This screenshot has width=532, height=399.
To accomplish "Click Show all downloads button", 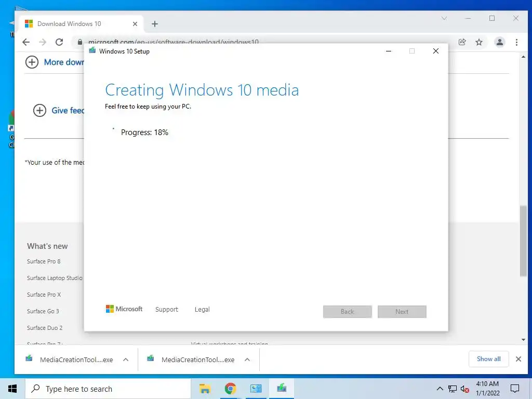I will pyautogui.click(x=488, y=359).
